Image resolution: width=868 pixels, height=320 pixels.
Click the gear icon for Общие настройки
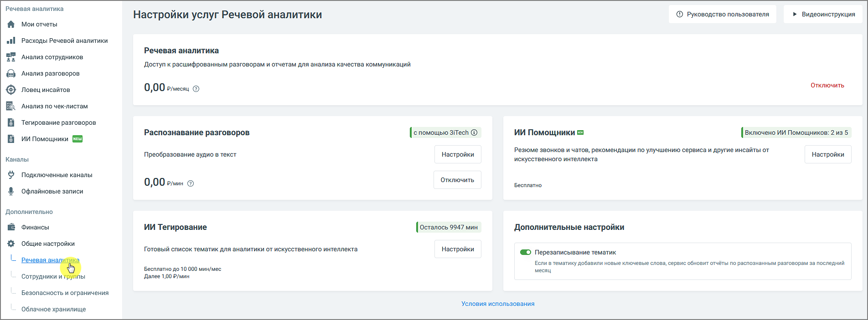tap(11, 244)
